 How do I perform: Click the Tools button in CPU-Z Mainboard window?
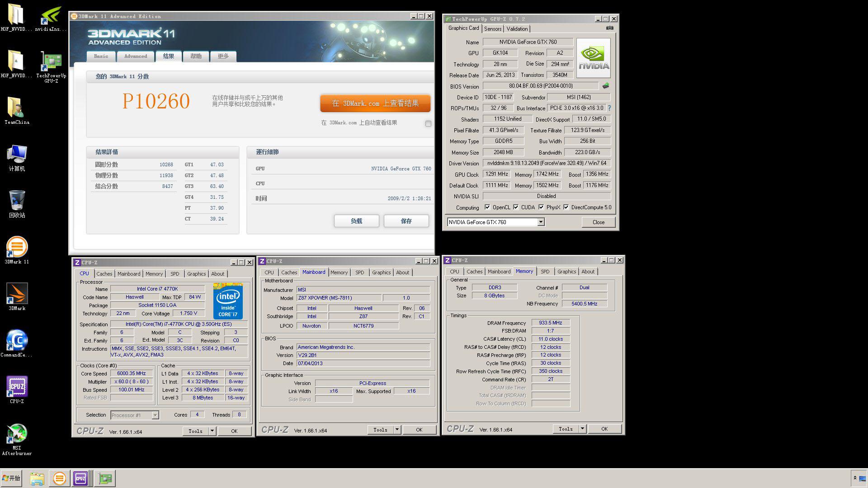coord(380,430)
